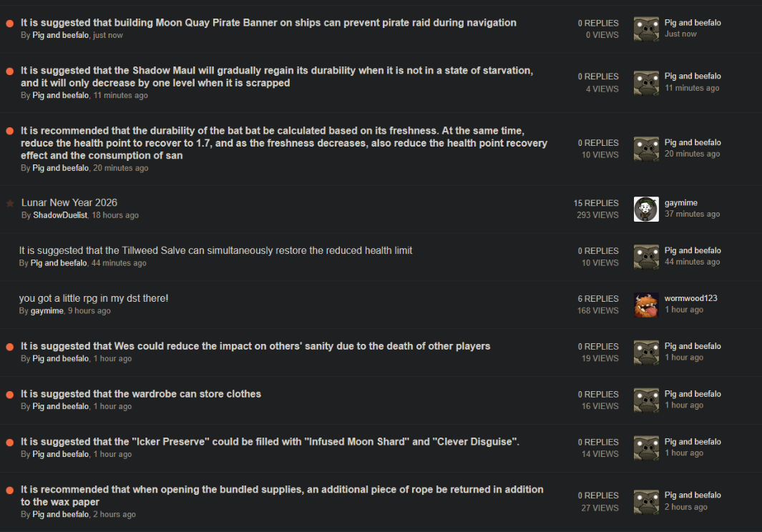762x532 pixels.
Task: Click the unread dot beside the Wes sanity topic
Action: [10, 347]
